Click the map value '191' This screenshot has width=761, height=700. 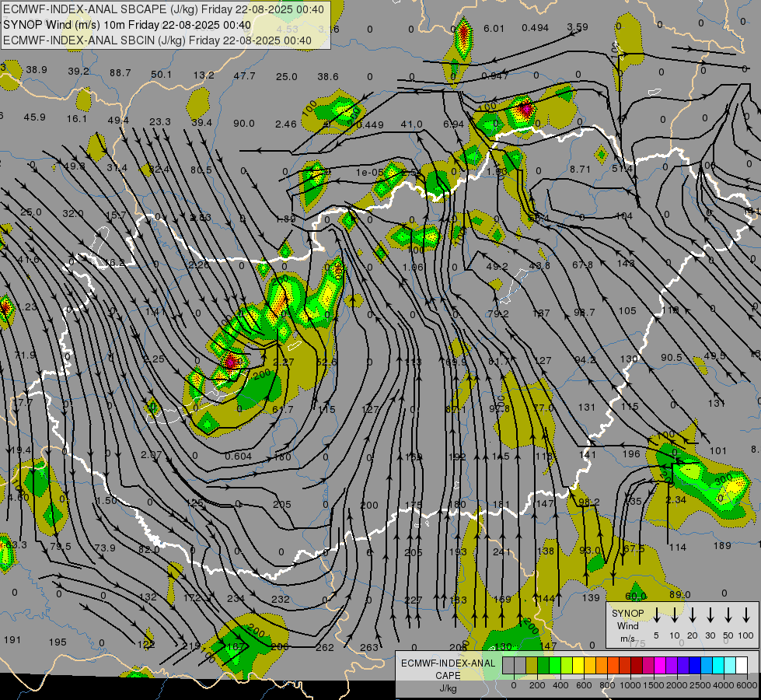tap(12, 640)
